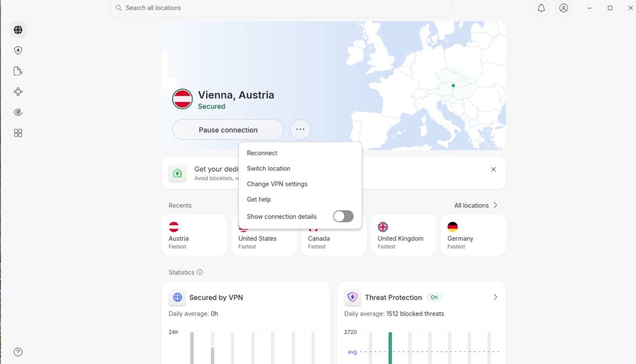Screen dimensions: 636x364
Task: Maximize the VPN window
Action: pyautogui.click(x=610, y=7)
